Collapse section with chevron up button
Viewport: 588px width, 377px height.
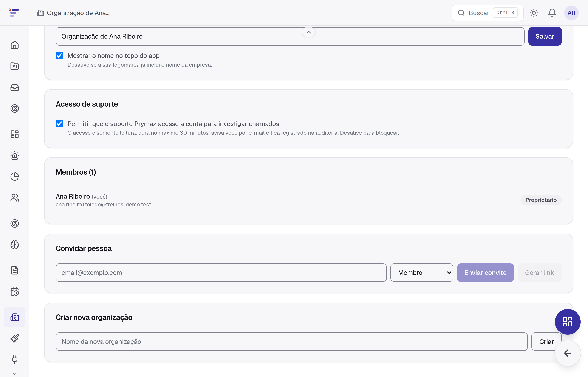pyautogui.click(x=309, y=32)
